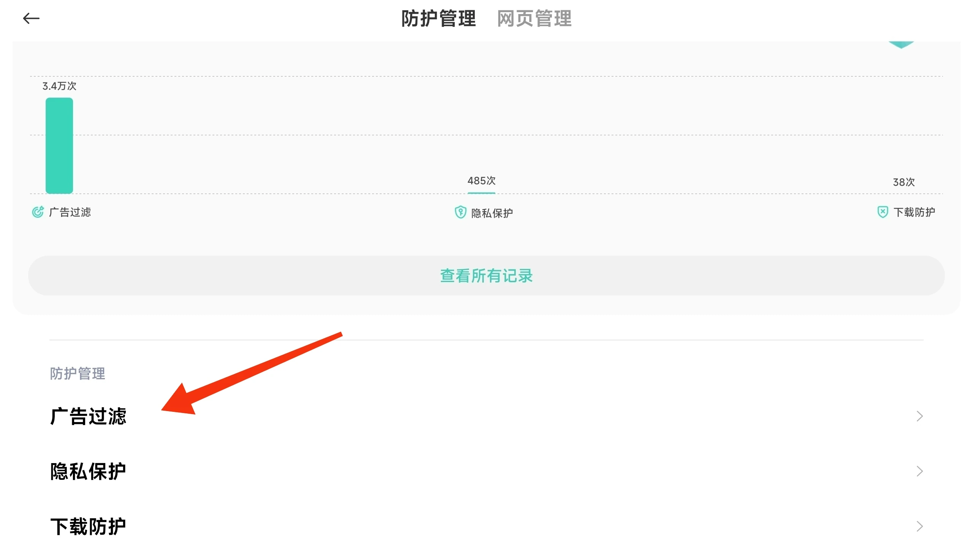This screenshot has height=560, width=973.
Task: Click the back arrow icon
Action: [31, 18]
